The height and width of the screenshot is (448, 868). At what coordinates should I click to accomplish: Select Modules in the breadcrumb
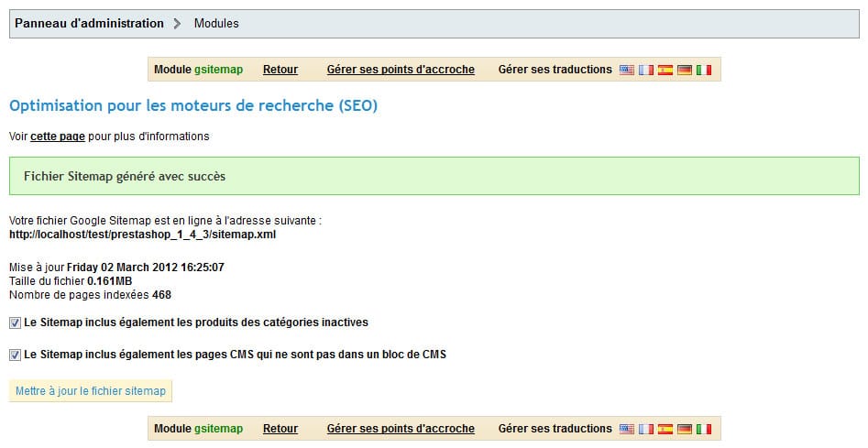pyautogui.click(x=216, y=23)
